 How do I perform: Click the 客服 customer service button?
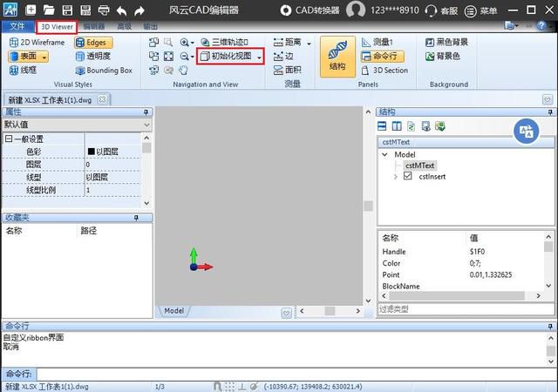(x=441, y=10)
